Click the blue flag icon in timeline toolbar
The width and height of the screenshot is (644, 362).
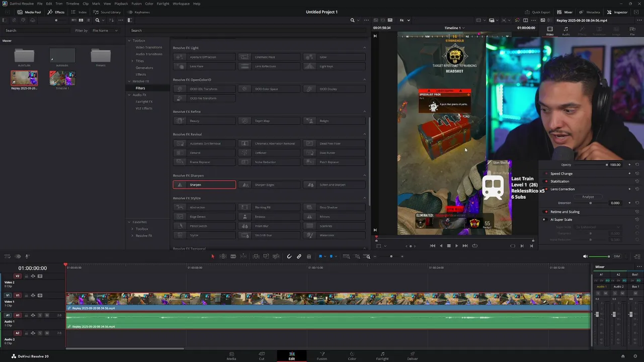(320, 256)
